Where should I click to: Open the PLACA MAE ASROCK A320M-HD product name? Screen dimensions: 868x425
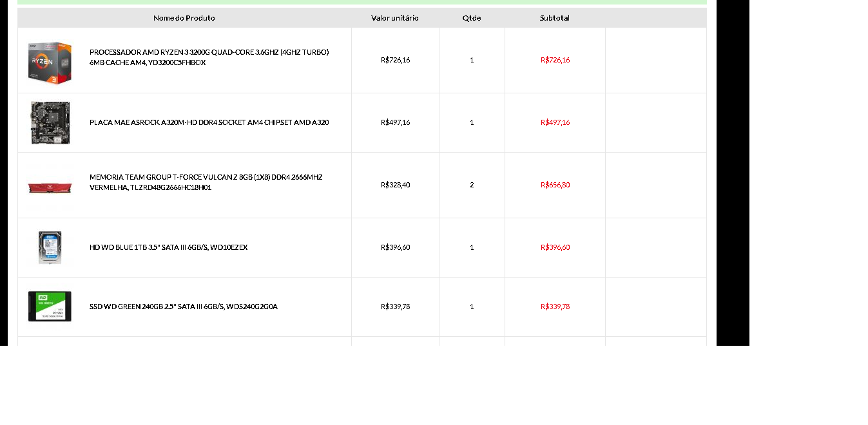209,122
